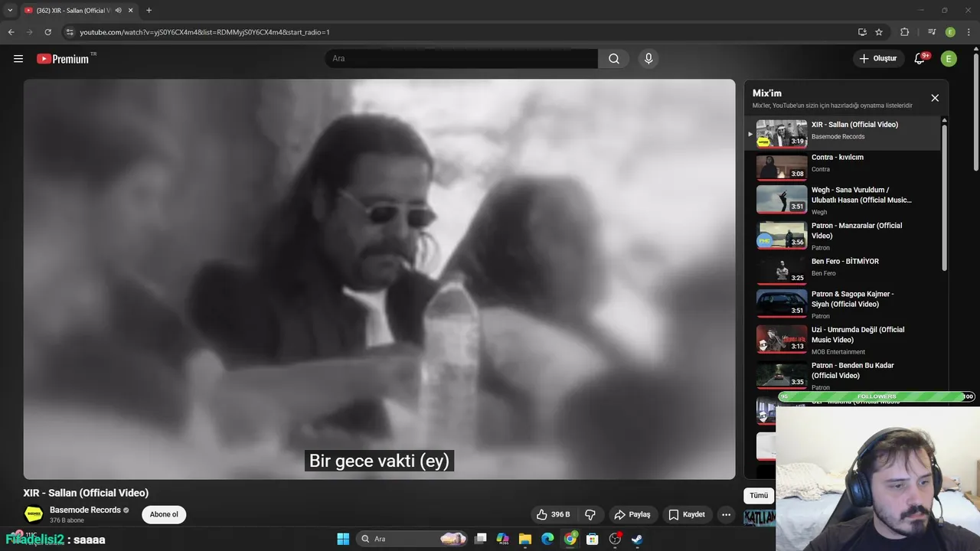This screenshot has width=980, height=551.
Task: Click the XIR - Sallan video title
Action: [x=86, y=493]
